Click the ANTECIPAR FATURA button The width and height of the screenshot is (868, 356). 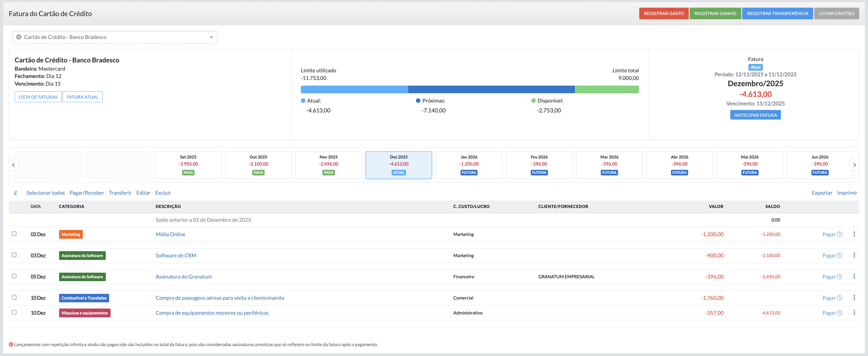pyautogui.click(x=755, y=115)
